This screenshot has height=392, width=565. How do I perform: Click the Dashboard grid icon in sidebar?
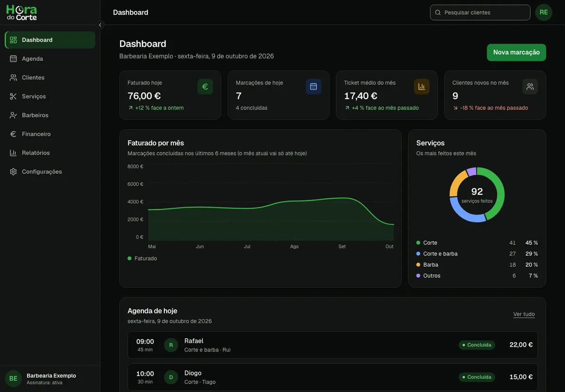point(13,40)
